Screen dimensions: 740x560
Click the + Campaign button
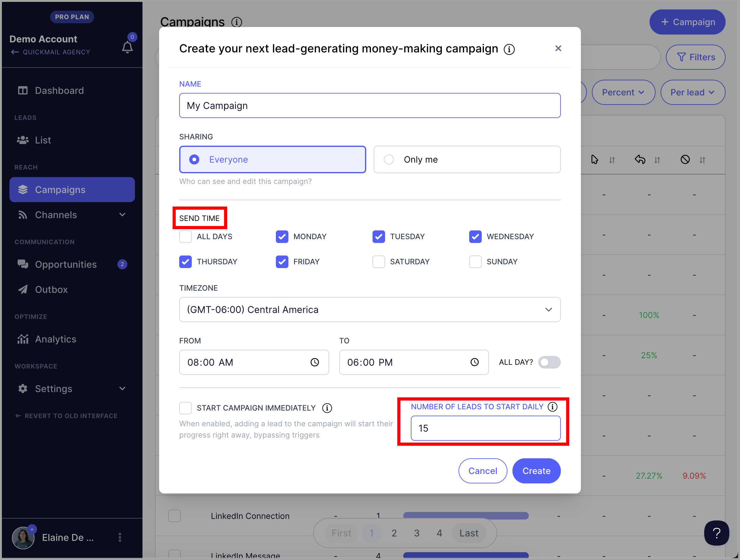[x=687, y=22]
